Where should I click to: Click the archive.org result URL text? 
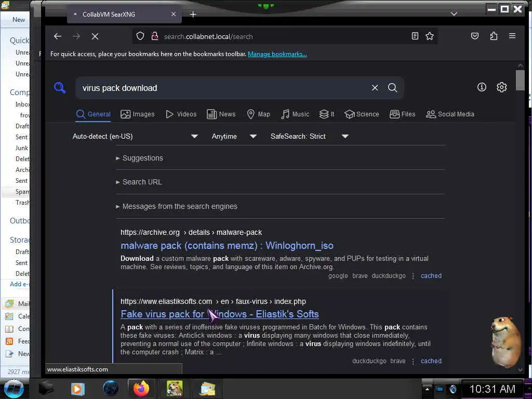[x=191, y=232]
